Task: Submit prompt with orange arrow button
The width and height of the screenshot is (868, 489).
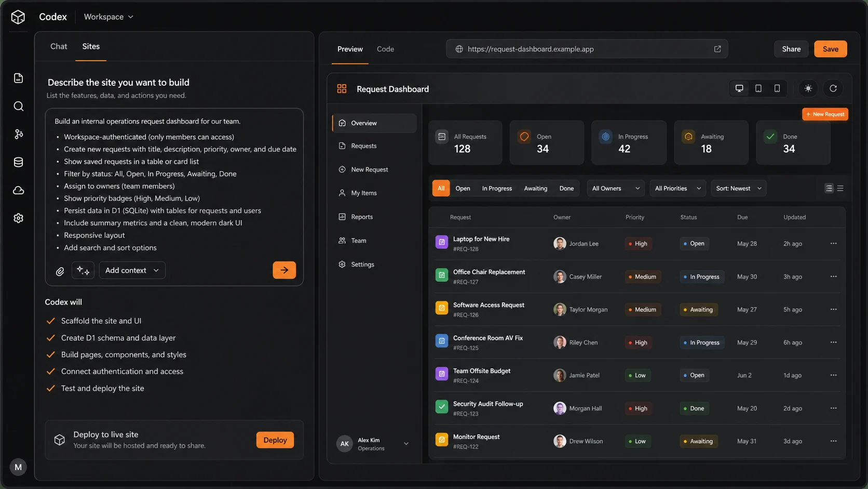Action: (284, 270)
